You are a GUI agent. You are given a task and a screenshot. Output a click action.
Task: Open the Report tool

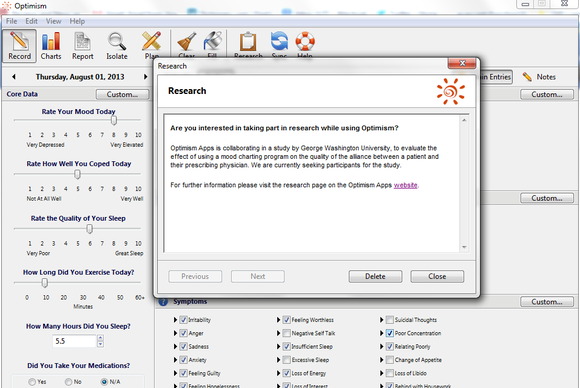pyautogui.click(x=82, y=45)
